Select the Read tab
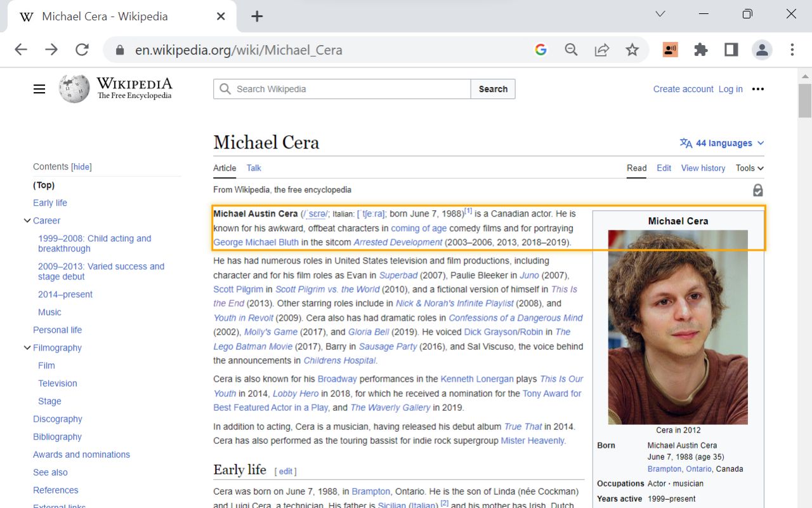Viewport: 812px width, 508px height. point(636,168)
